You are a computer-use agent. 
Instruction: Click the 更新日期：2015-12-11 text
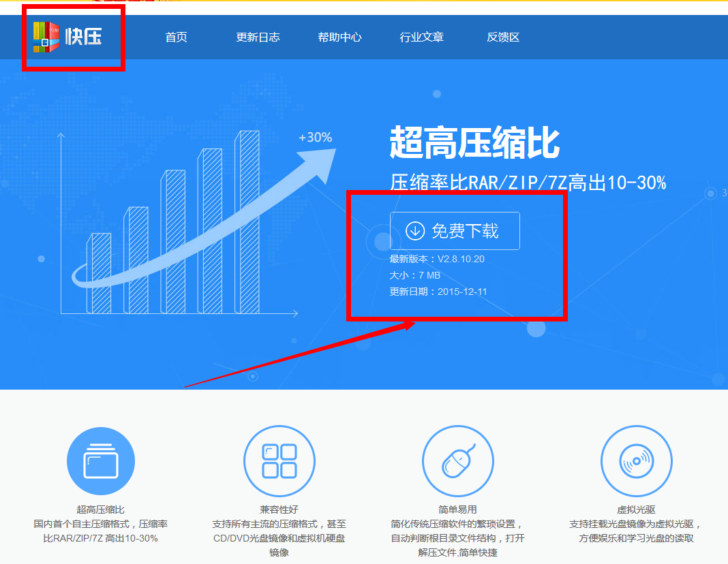[438, 292]
